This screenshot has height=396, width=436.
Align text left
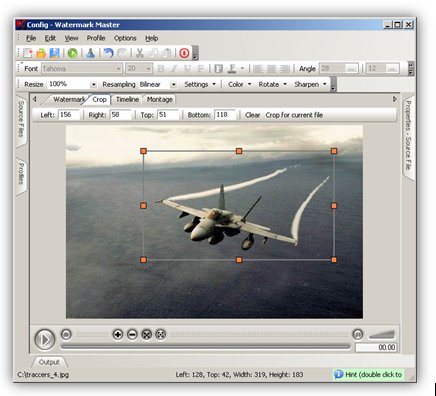coord(258,69)
